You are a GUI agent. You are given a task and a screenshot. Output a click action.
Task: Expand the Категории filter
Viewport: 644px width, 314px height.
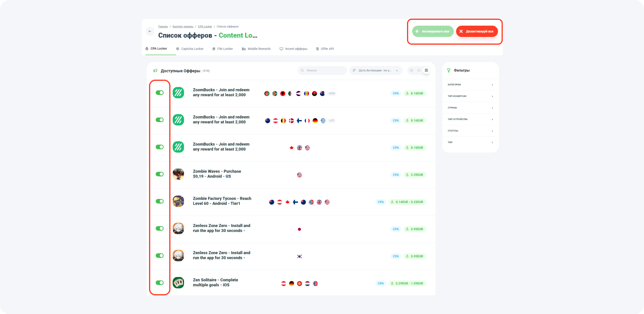pyautogui.click(x=470, y=85)
